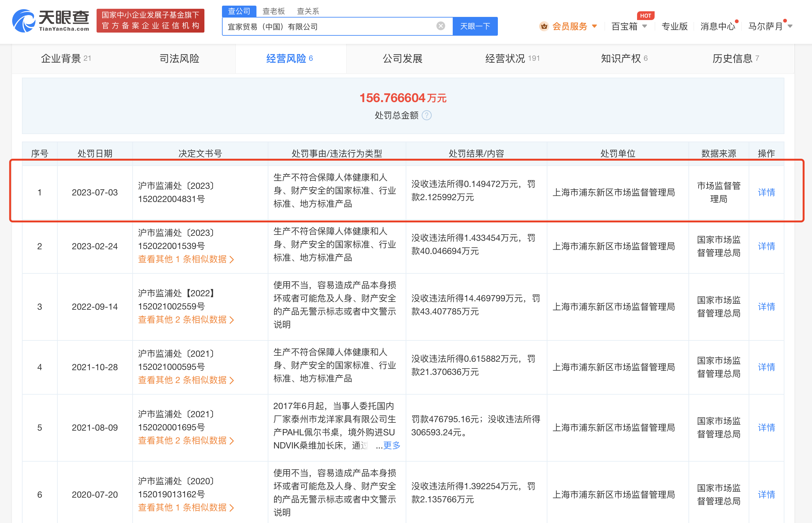Image resolution: width=812 pixels, height=523 pixels.
Task: Click the 天眼一下 search button
Action: [475, 26]
